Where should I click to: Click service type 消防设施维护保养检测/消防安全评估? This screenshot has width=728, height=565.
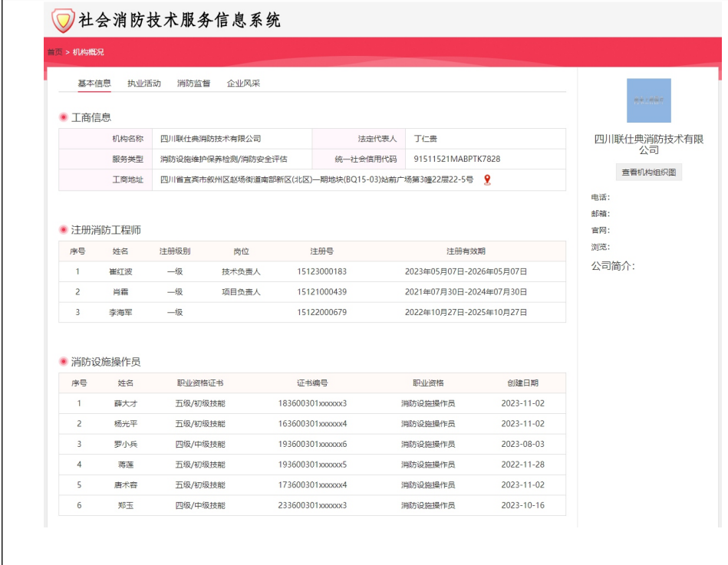(x=224, y=159)
